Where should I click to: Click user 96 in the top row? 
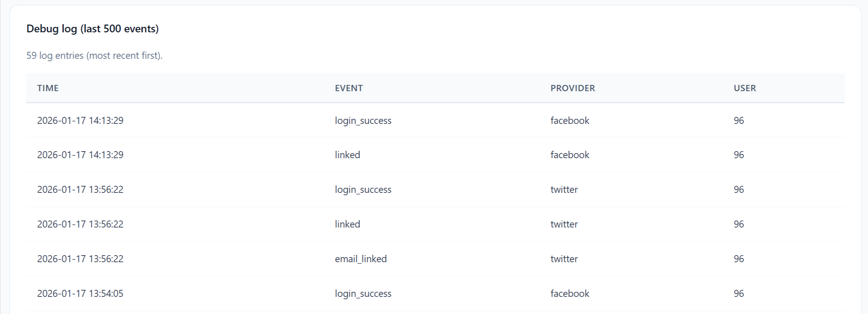click(x=738, y=121)
